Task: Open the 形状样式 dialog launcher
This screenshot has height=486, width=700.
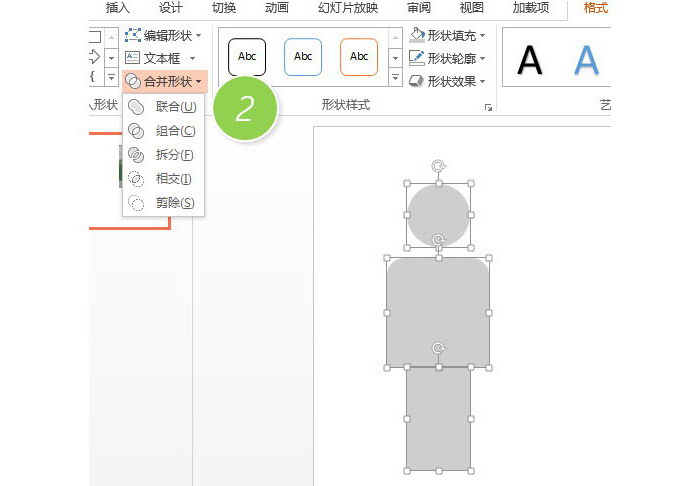Action: coord(488,107)
